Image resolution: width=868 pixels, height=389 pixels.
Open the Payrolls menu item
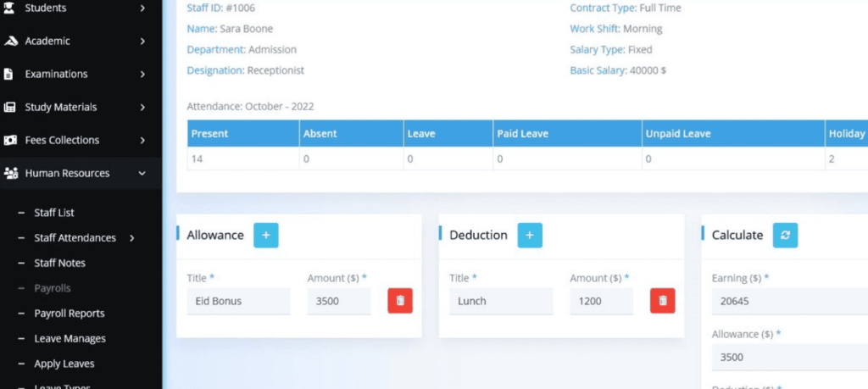[53, 288]
